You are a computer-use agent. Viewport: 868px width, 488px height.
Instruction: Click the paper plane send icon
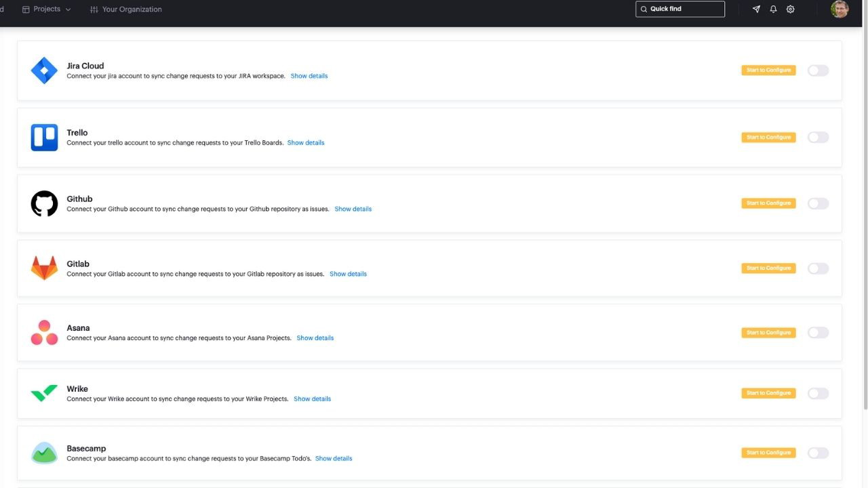[756, 9]
